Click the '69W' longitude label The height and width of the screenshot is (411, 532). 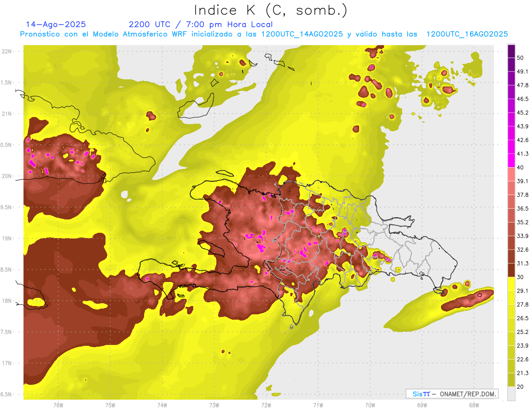click(422, 405)
